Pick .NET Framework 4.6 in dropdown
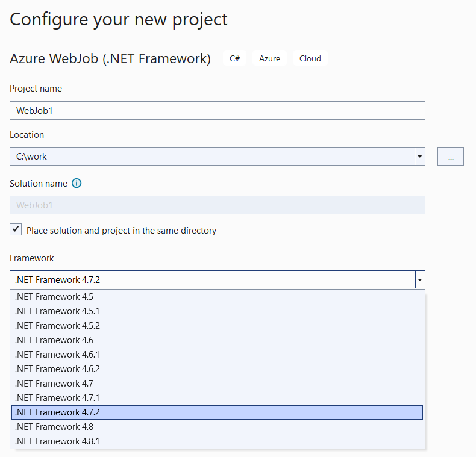Viewport: 476px width, 457px height. (x=218, y=340)
